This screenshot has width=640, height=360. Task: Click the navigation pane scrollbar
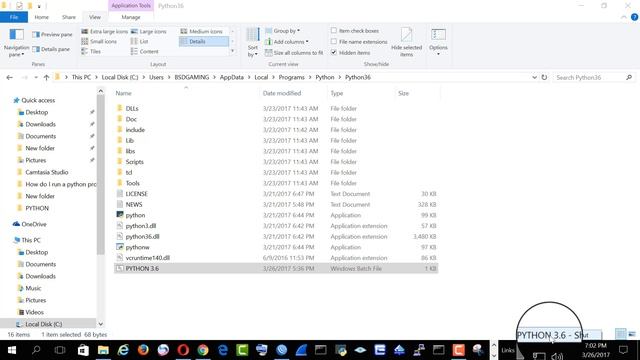(x=100, y=176)
